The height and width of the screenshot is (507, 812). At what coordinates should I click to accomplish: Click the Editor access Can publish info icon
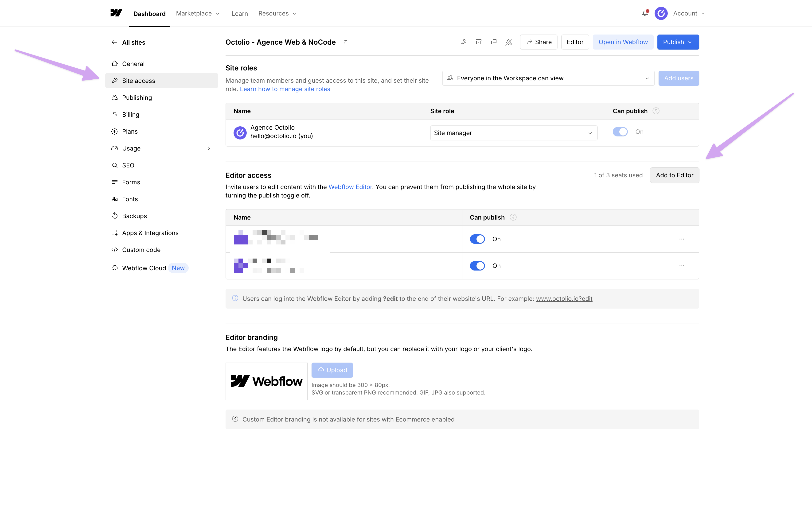click(x=513, y=217)
